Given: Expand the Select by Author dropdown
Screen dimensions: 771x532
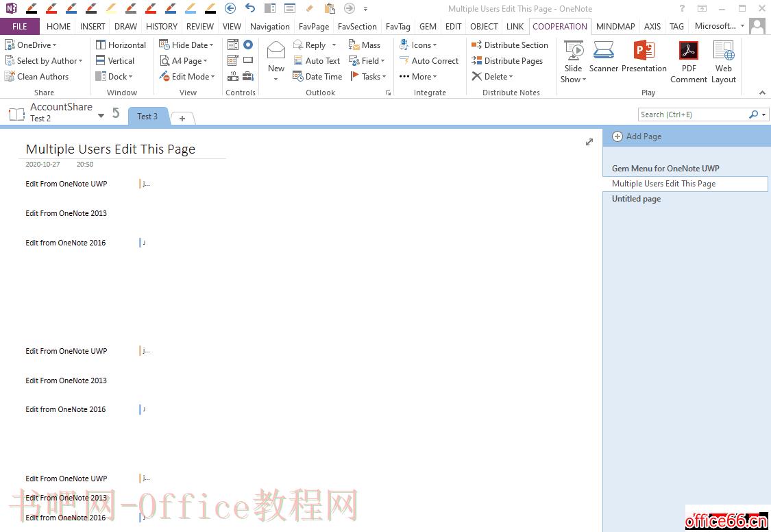Looking at the screenshot, I should [43, 60].
